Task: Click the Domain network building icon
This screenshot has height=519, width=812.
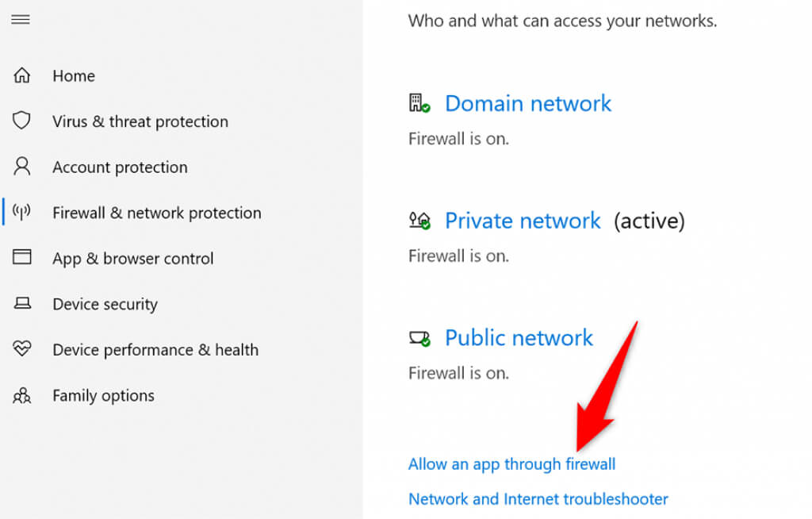Action: coord(419,103)
